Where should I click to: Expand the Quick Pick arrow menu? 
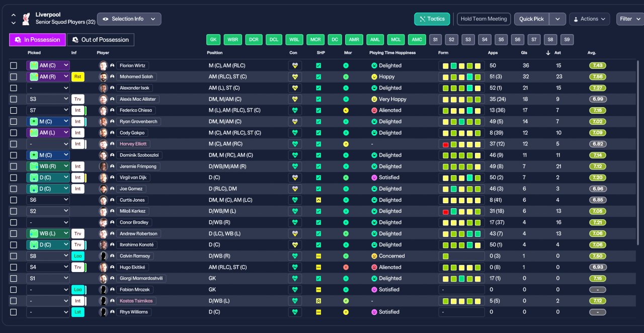[x=557, y=19]
